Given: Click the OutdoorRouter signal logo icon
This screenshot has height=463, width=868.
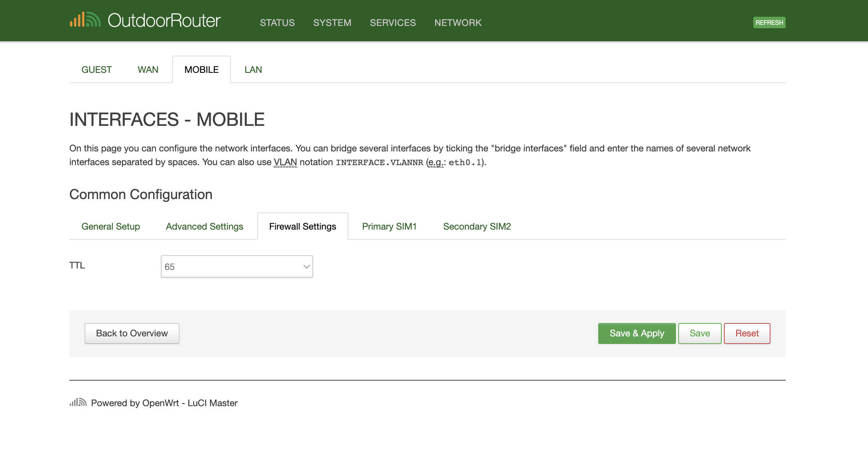Looking at the screenshot, I should (85, 19).
